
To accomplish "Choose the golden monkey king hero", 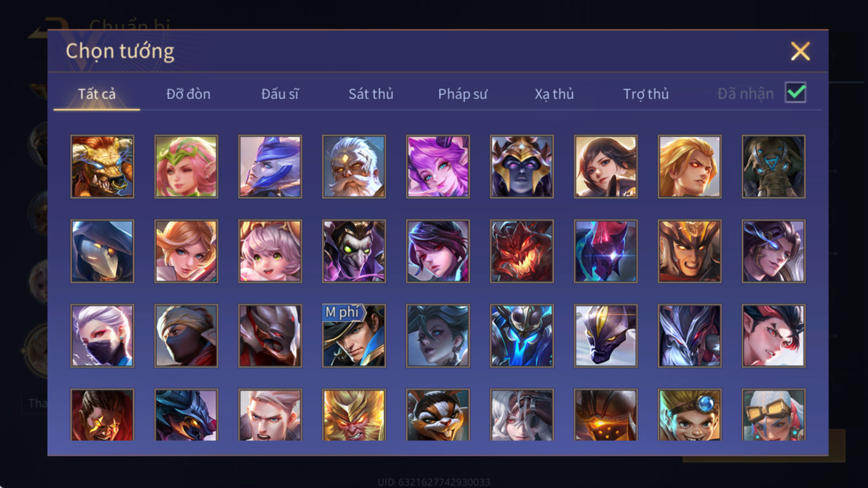I will (354, 415).
